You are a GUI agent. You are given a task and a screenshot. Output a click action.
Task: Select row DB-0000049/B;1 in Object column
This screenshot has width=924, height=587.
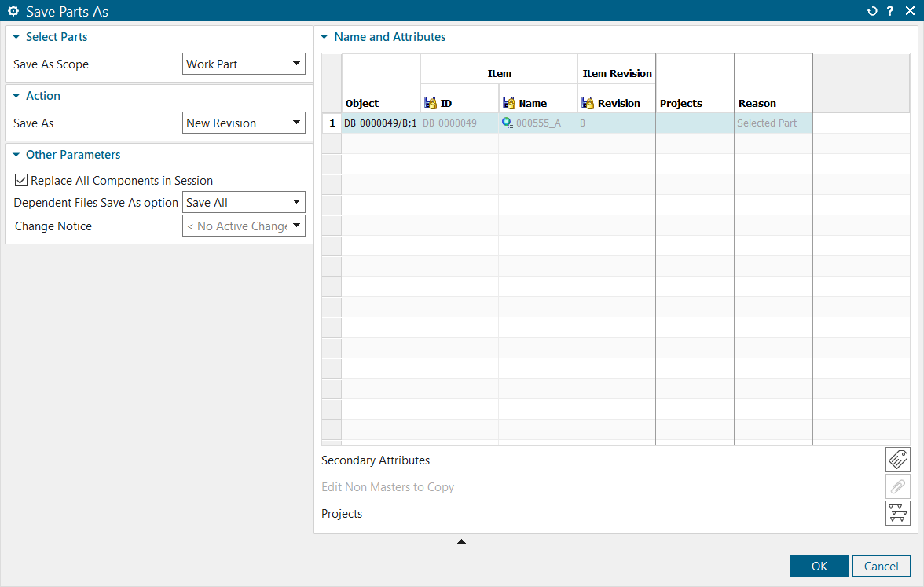pos(380,123)
